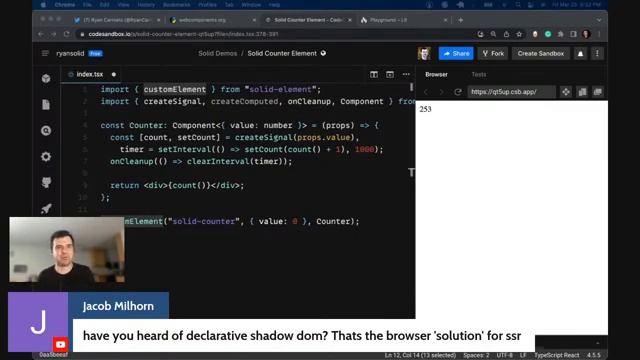This screenshot has width=640, height=360.
Task: Switch to the Tests tab
Action: (479, 74)
